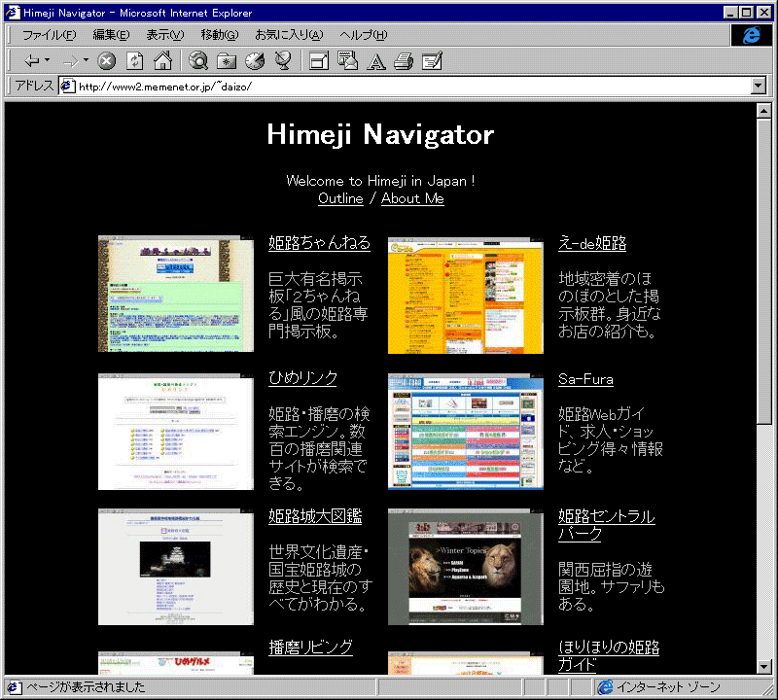Viewport: 778px width, 700px height.
Task: Open the え〜de姫路 link
Action: coord(592,243)
